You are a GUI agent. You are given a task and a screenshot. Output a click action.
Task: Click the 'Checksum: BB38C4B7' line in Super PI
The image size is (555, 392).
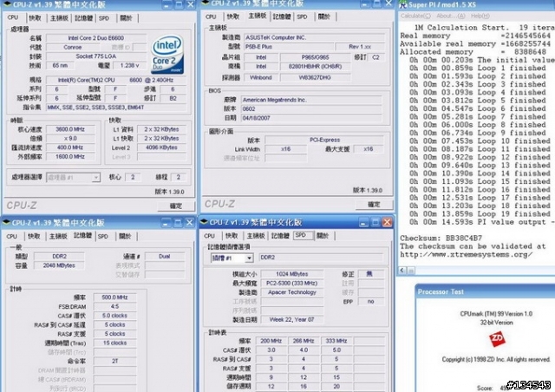(x=441, y=238)
